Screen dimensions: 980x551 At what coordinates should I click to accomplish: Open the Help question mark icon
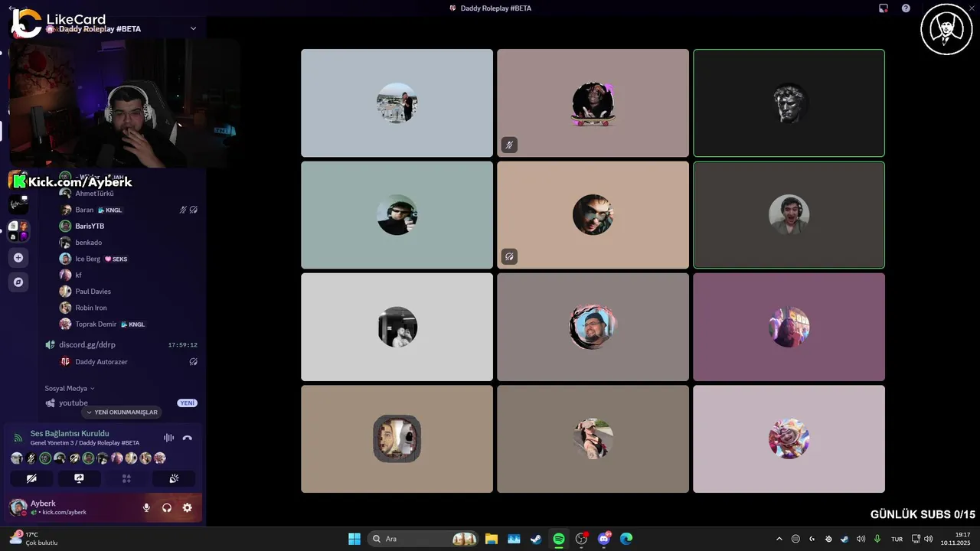[906, 8]
